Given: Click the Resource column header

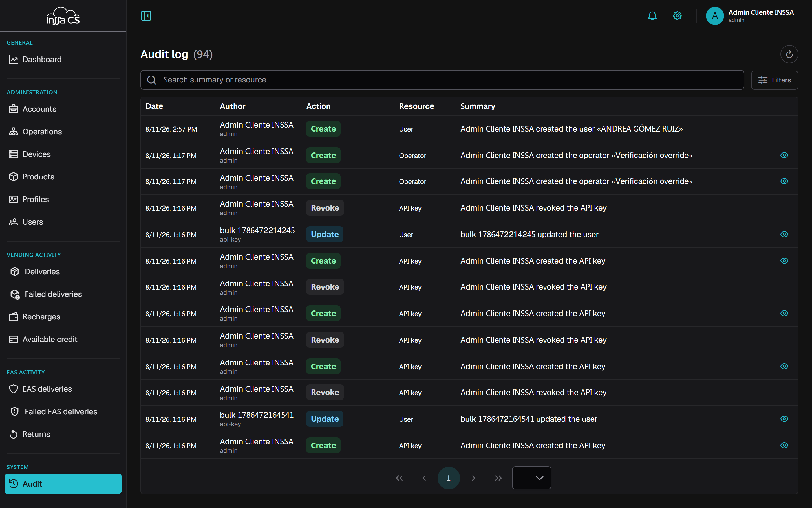Looking at the screenshot, I should coord(416,106).
